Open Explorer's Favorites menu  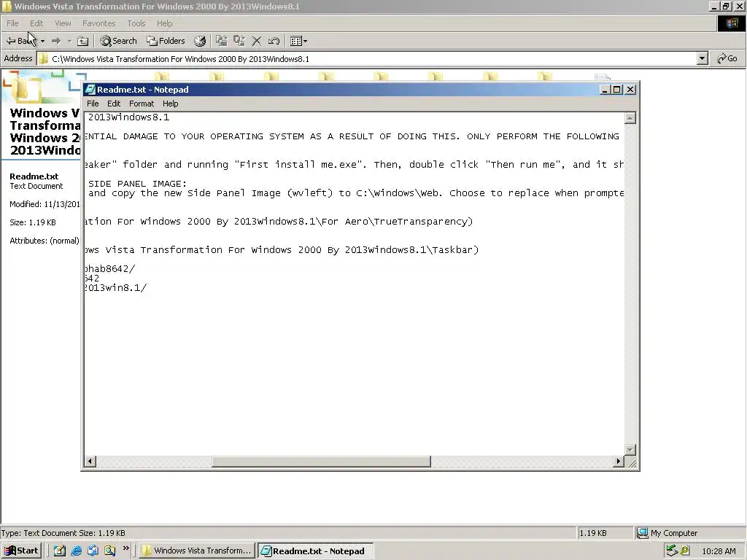tap(98, 23)
